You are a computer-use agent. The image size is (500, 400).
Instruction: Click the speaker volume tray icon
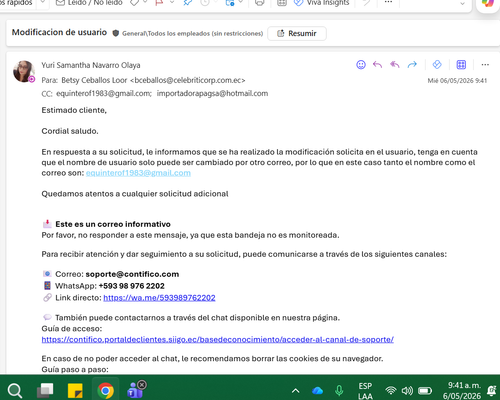407,390
